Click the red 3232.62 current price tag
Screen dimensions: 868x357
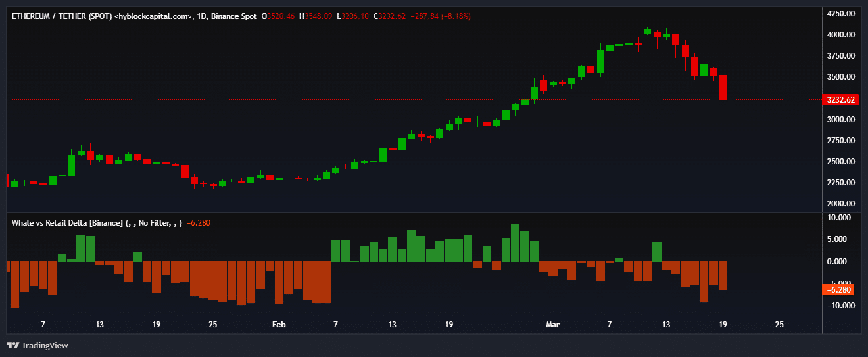click(842, 100)
